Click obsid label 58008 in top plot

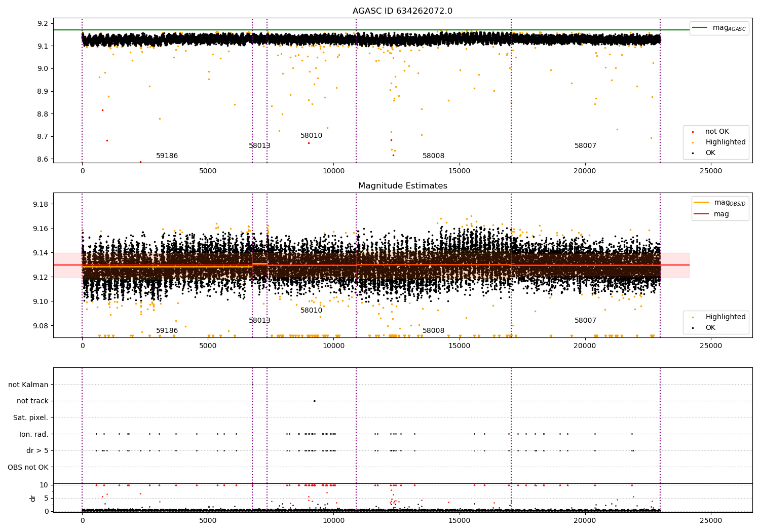point(433,156)
